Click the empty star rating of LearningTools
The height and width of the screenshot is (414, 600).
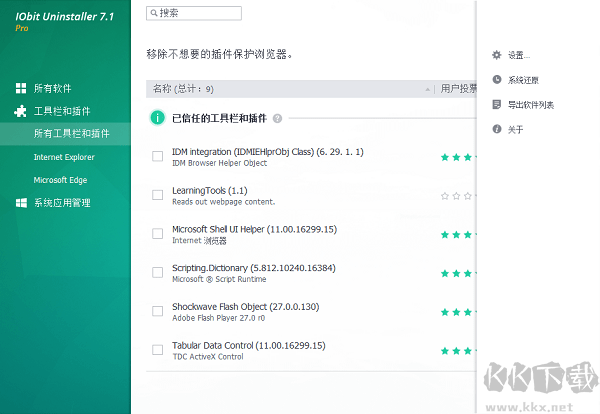(458, 196)
